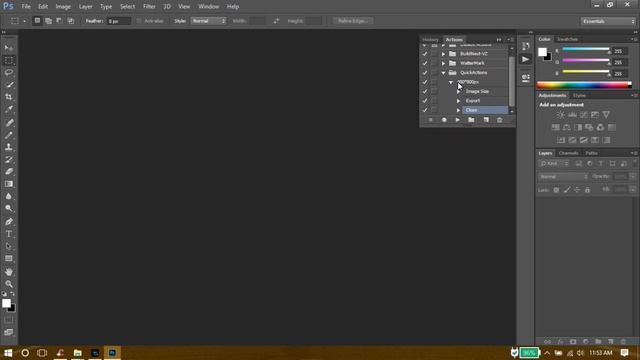Expand the WaterMark action set

(443, 63)
